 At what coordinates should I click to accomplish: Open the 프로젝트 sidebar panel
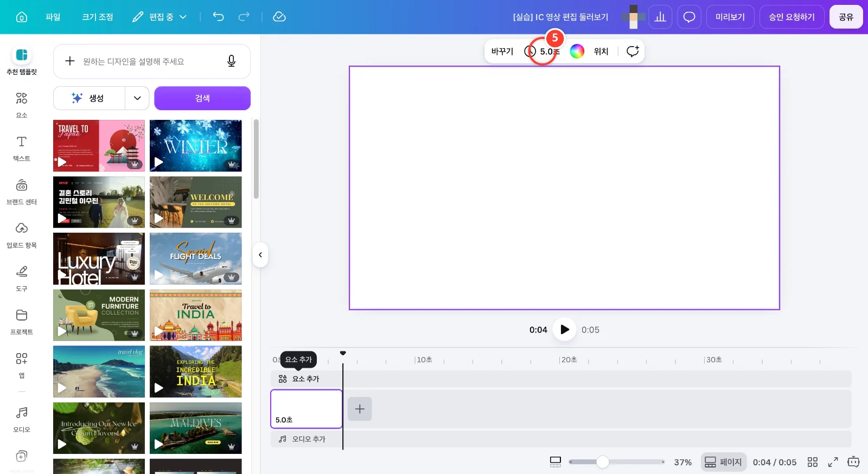[22, 321]
